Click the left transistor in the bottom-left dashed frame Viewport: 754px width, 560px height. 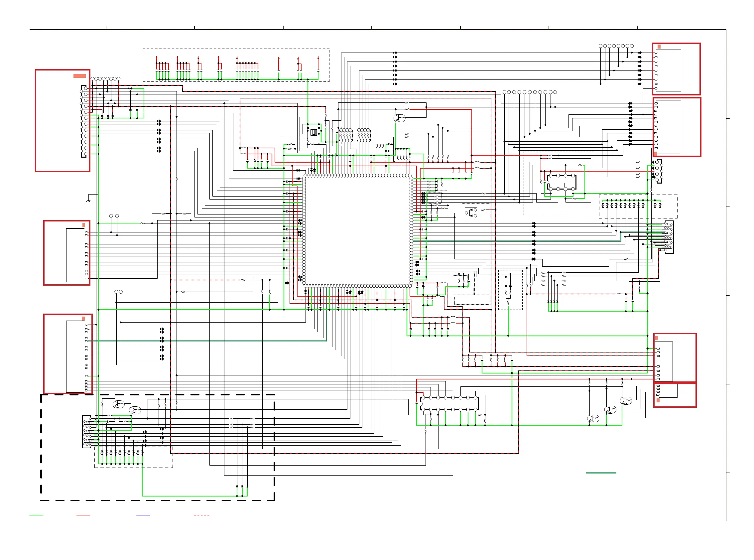click(119, 404)
